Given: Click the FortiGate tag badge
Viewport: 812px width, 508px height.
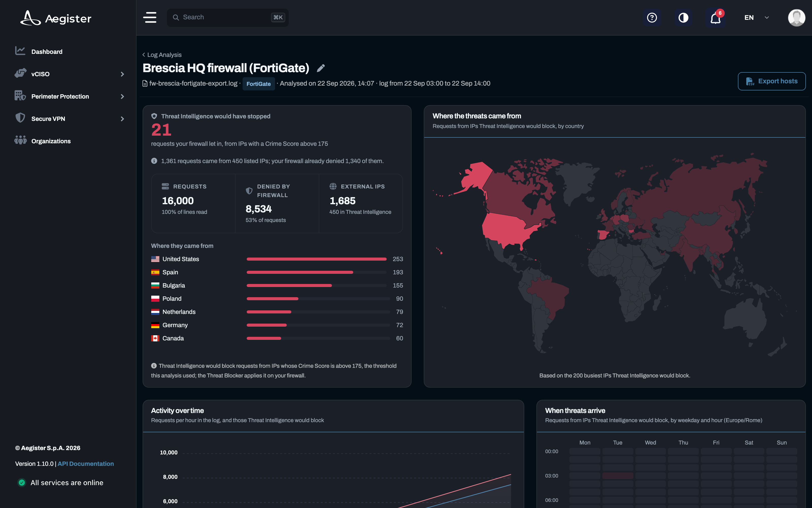Looking at the screenshot, I should pyautogui.click(x=258, y=84).
